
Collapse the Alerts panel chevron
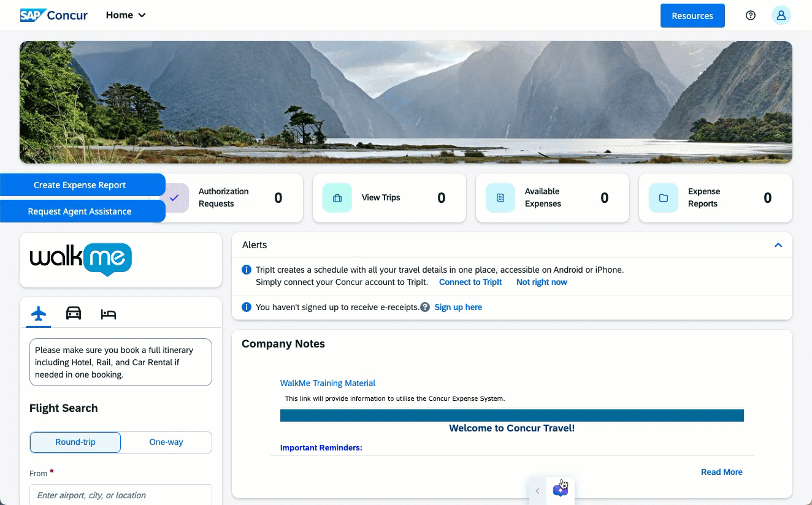778,245
